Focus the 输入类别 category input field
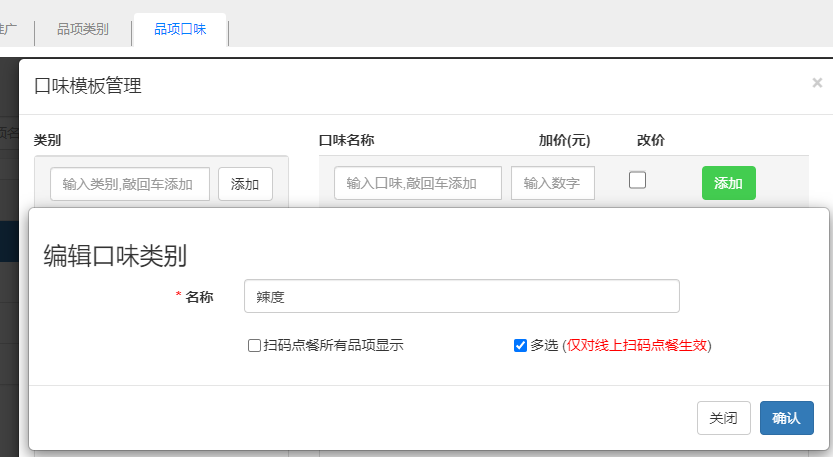833x457 pixels. (x=130, y=184)
